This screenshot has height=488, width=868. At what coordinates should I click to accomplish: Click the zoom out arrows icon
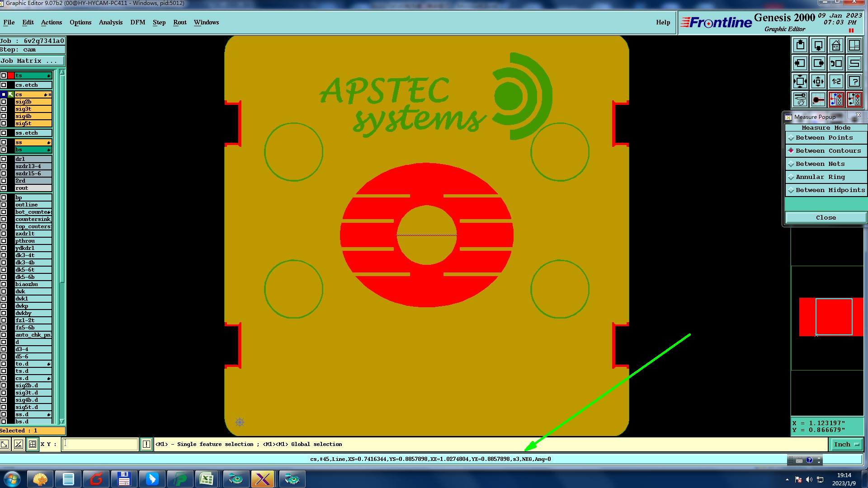[818, 81]
